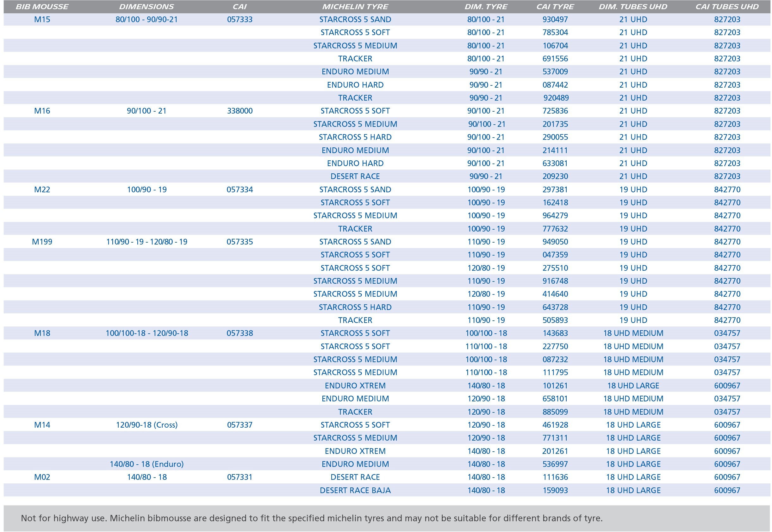Select the M16 bib mousse cell
The image size is (772, 532).
coord(42,111)
